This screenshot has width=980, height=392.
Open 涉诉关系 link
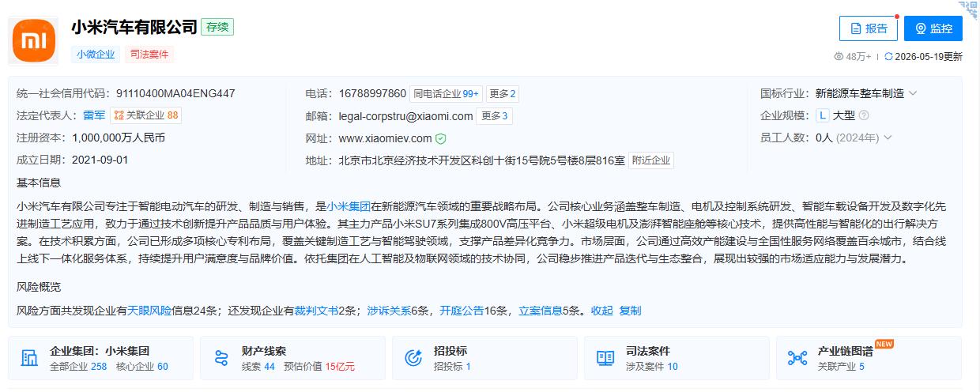tap(389, 311)
